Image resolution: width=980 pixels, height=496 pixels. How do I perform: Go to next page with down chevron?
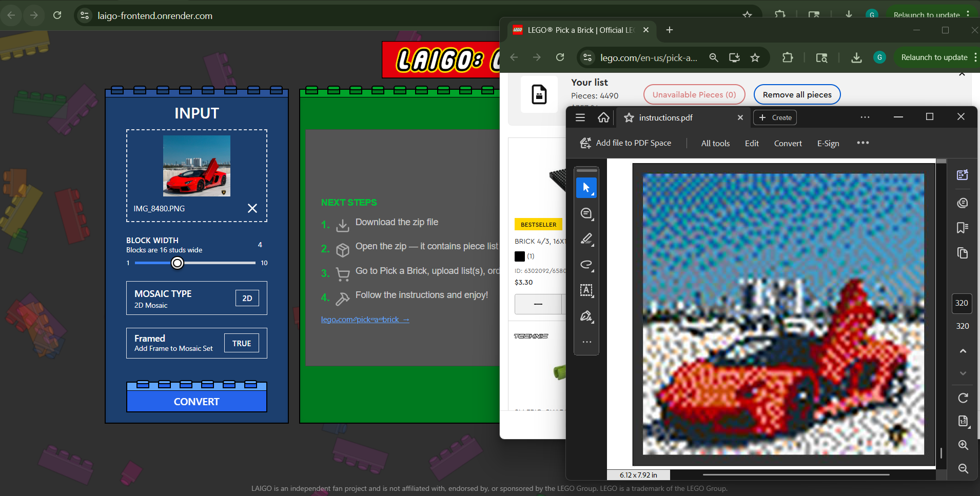click(x=963, y=373)
